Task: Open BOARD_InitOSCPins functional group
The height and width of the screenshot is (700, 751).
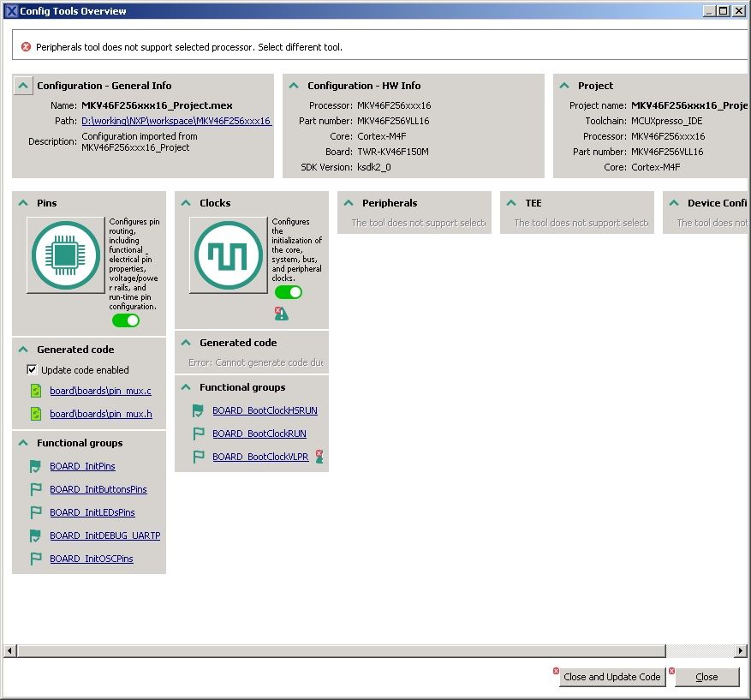Action: pos(92,559)
